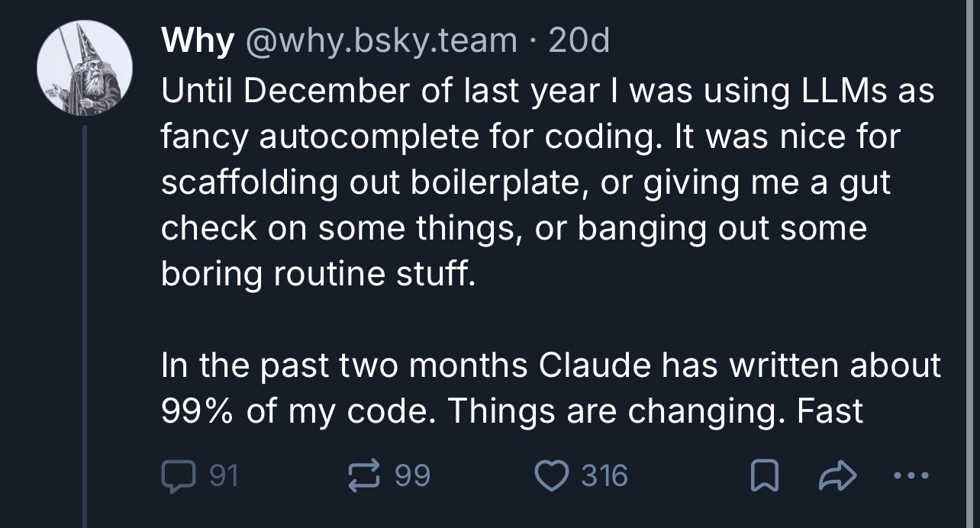The image size is (980, 528).
Task: Click the phrase "boring routine stuff."
Action: (x=318, y=275)
